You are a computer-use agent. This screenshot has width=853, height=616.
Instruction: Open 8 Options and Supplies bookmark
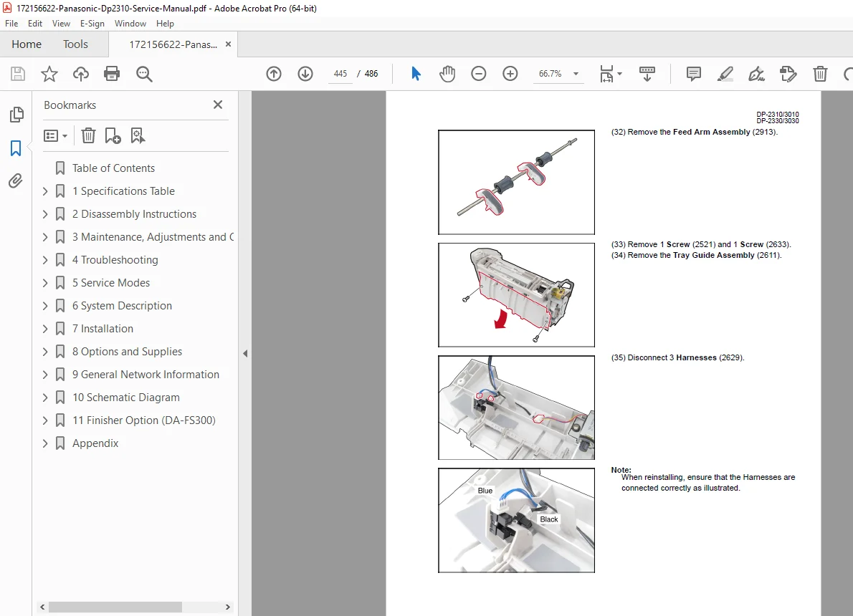tap(127, 351)
